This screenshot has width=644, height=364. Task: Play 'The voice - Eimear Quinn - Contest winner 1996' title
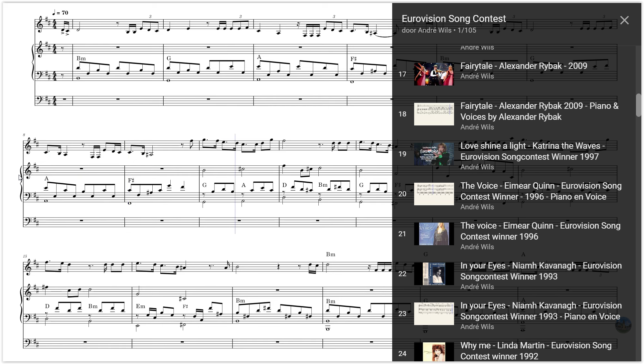[x=541, y=231]
